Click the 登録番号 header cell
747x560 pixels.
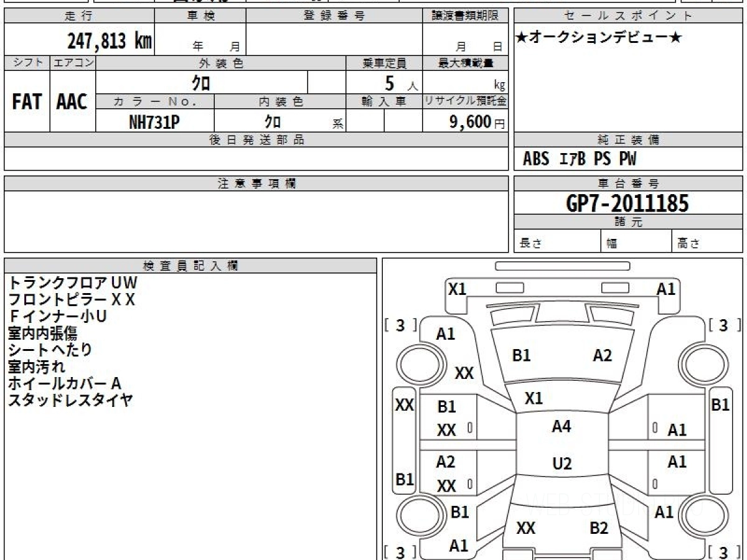[x=334, y=16]
